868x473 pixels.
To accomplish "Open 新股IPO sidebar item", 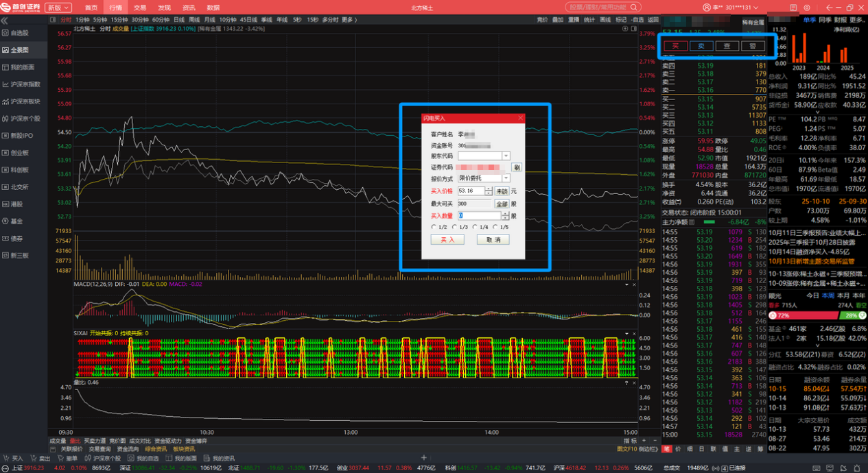I will [21, 136].
